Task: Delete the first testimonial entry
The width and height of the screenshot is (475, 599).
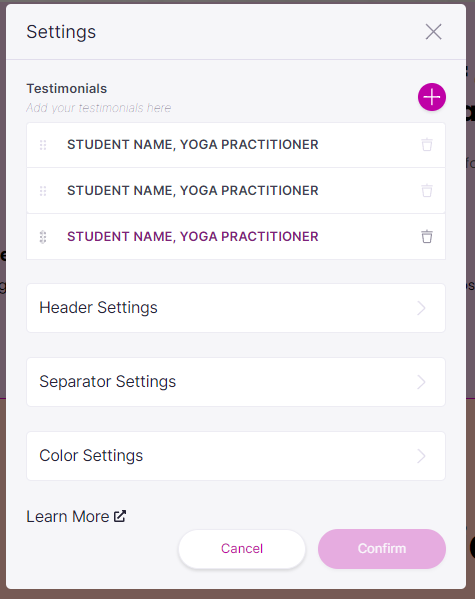Action: pyautogui.click(x=427, y=145)
